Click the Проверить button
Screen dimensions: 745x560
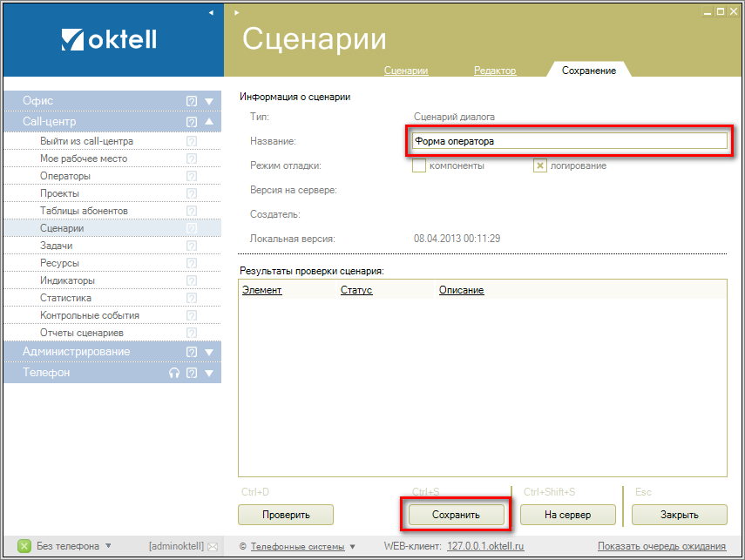coord(286,515)
